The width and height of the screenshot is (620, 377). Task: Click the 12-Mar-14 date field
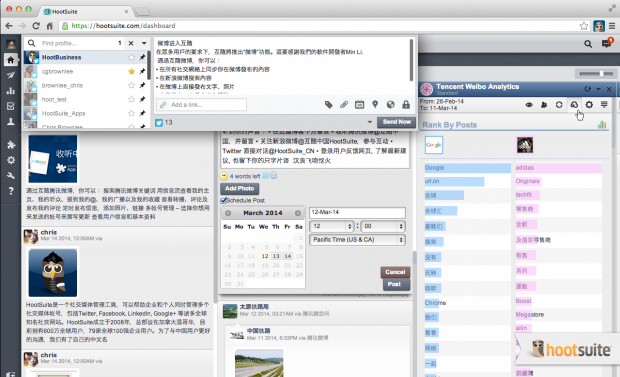click(x=357, y=212)
